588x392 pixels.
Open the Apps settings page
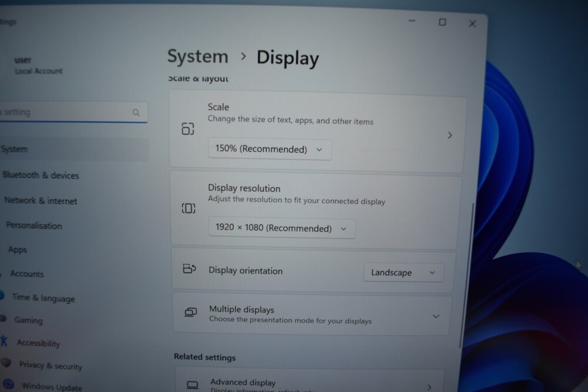[x=17, y=250]
